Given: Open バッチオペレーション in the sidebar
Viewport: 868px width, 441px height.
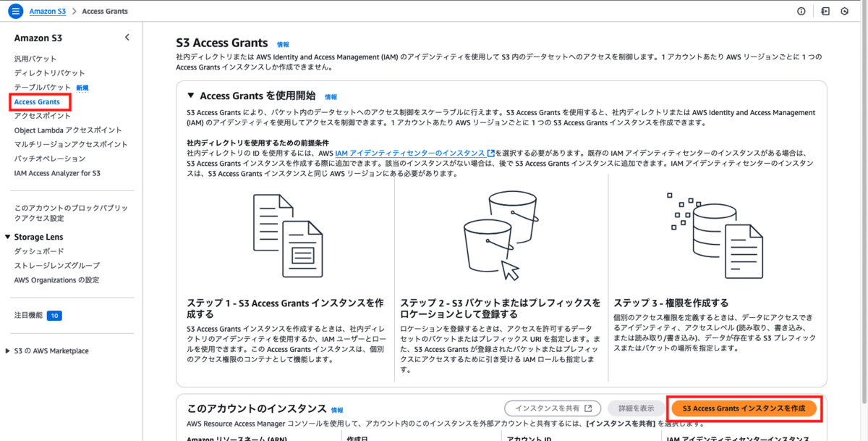Looking at the screenshot, I should click(x=50, y=159).
